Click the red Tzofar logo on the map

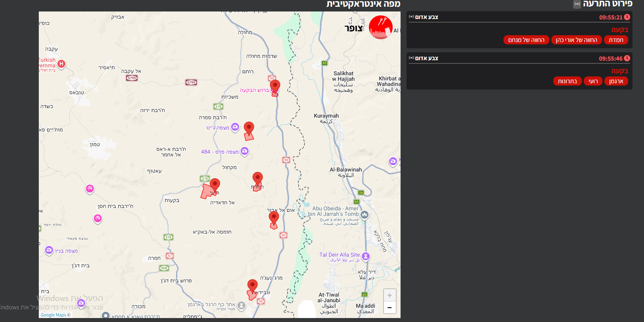[380, 27]
